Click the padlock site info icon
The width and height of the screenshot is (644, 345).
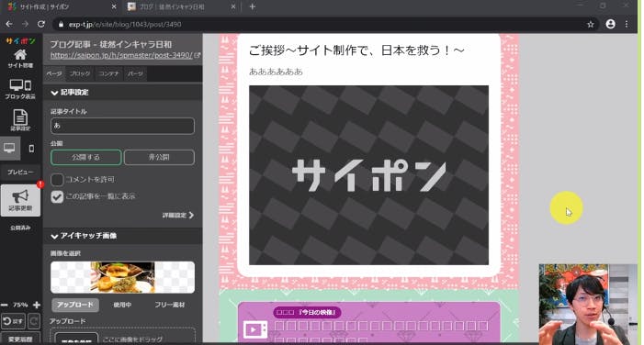point(62,25)
